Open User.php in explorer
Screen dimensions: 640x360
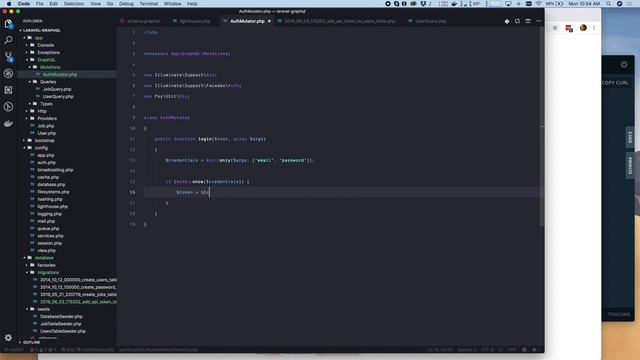coord(47,133)
